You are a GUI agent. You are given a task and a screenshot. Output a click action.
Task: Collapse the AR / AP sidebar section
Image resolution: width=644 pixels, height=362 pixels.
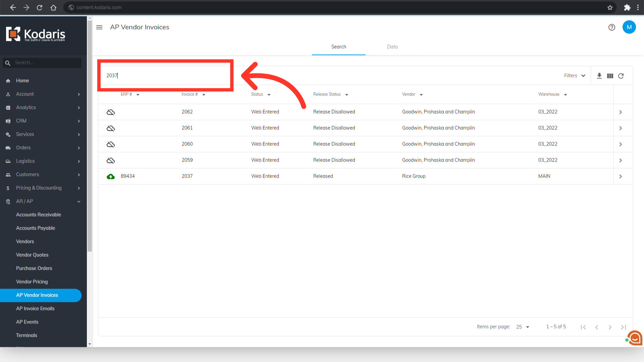pos(79,201)
